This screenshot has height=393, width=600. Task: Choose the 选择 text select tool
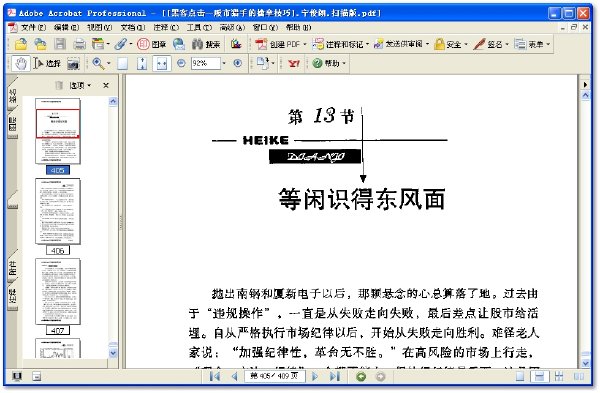[x=47, y=64]
